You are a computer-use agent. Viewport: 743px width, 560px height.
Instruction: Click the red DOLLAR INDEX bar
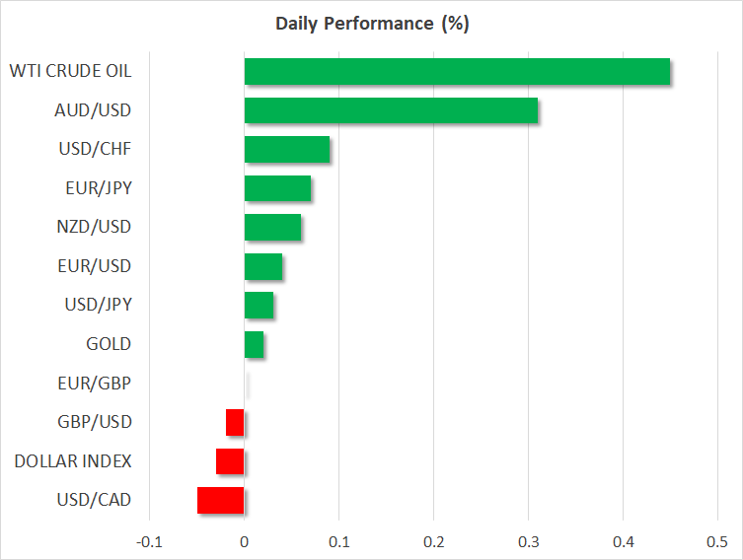coord(230,461)
